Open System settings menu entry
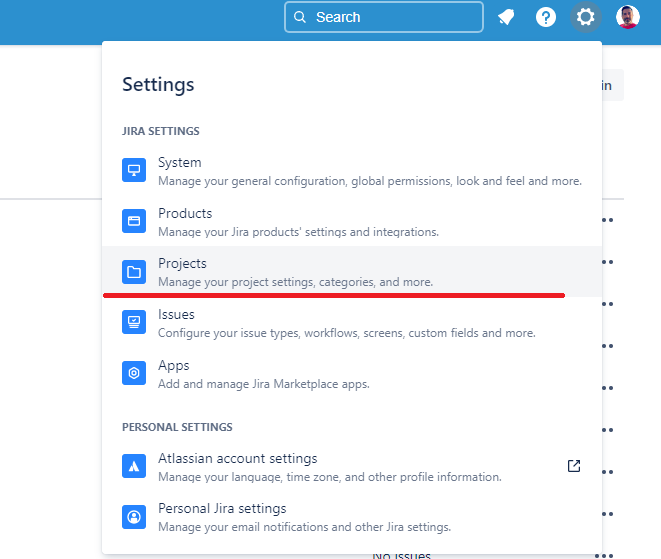661x559 pixels. (x=352, y=171)
